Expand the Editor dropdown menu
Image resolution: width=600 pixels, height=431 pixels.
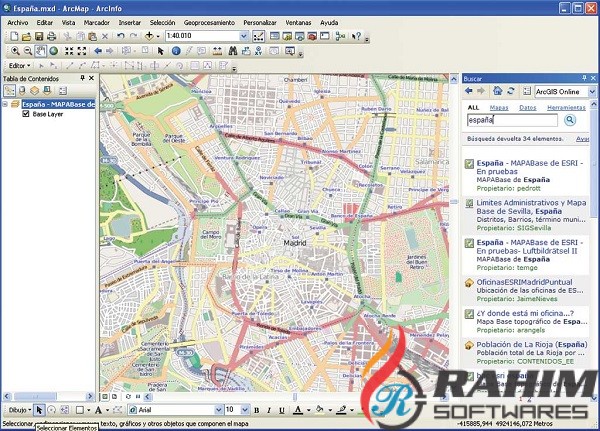[x=20, y=65]
